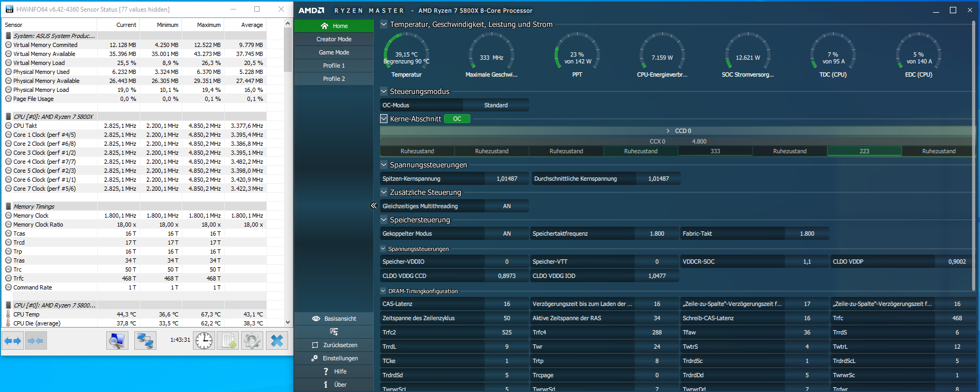
Task: Click HWiNFO sensor list scroll-down arrow
Action: click(288, 322)
